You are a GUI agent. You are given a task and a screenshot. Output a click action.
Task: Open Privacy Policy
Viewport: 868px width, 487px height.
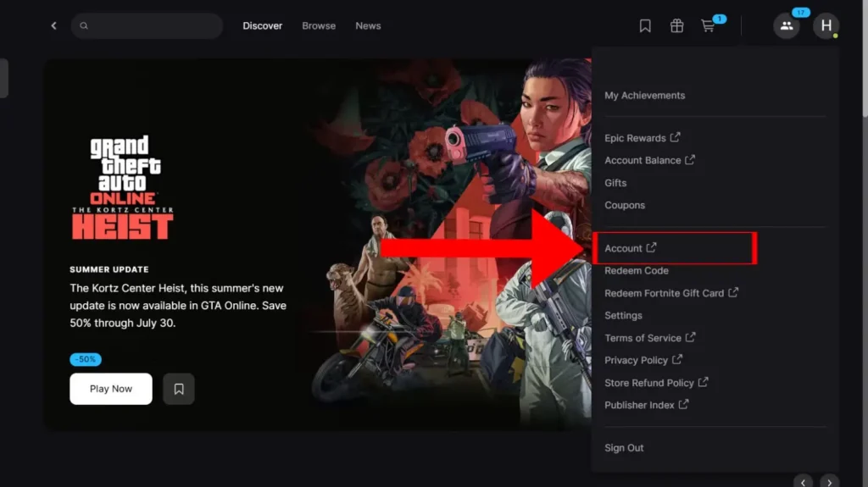click(643, 360)
